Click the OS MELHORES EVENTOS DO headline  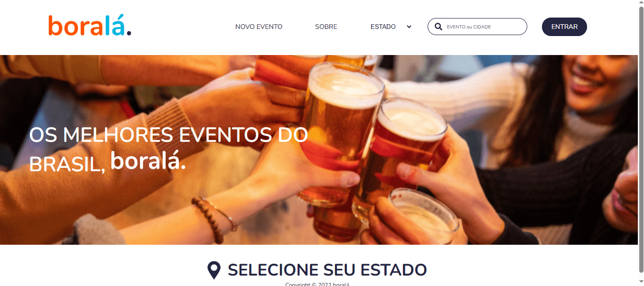click(x=168, y=135)
